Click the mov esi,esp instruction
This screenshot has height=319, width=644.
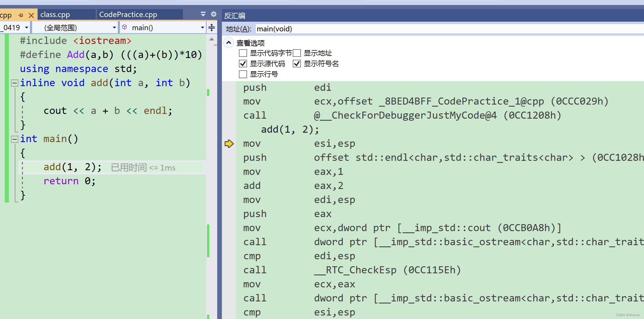(x=299, y=144)
